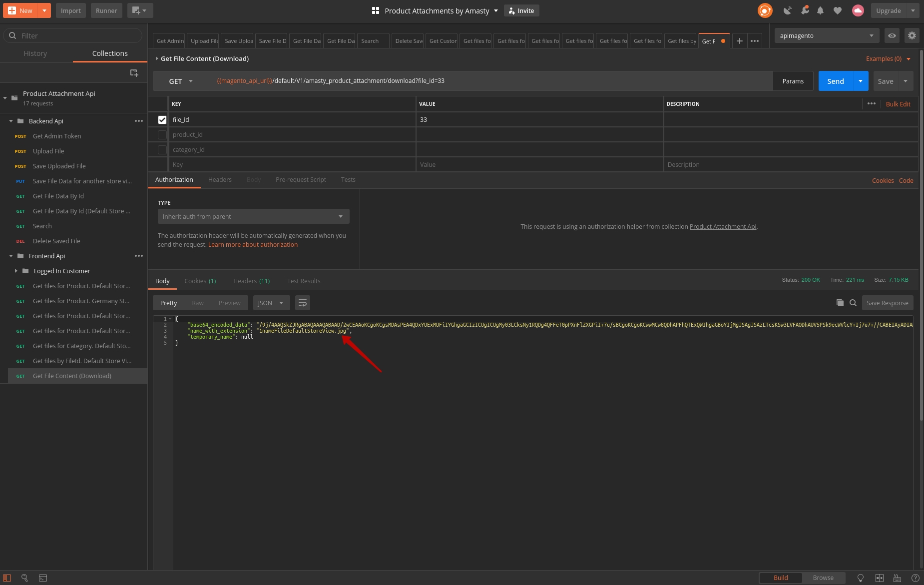This screenshot has width=924, height=585.
Task: Click the new collection icon in sidebar
Action: [134, 73]
